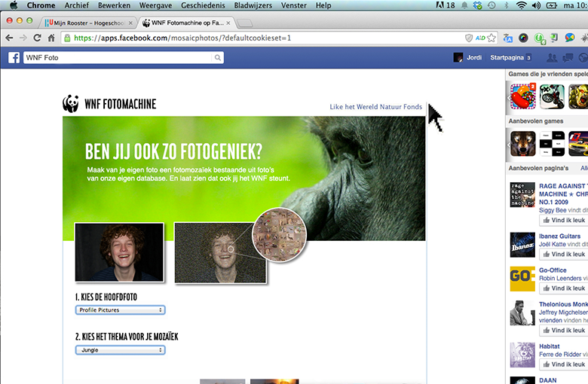The image size is (588, 384).
Task: Open Facebook messages icon
Action: (568, 58)
